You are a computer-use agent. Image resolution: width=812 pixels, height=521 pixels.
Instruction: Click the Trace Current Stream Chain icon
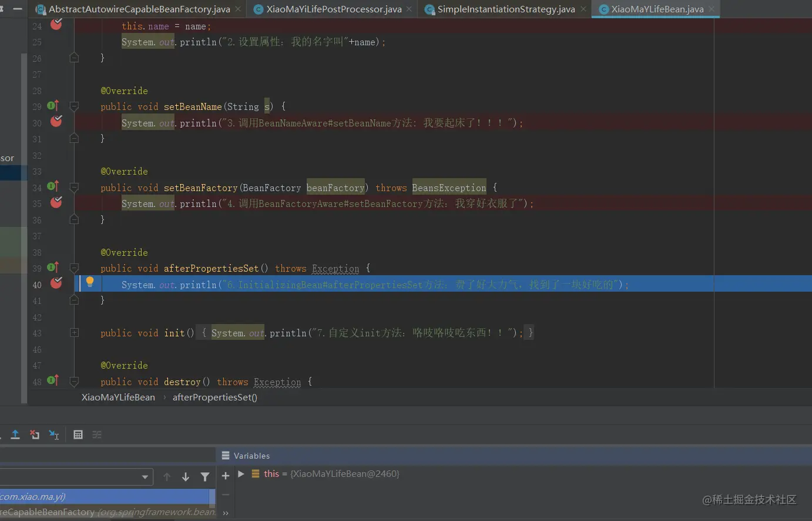(97, 435)
